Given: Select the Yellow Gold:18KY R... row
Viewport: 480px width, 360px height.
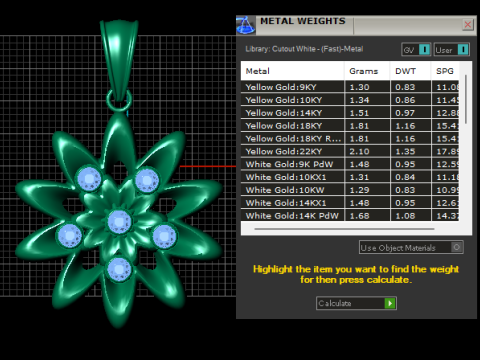Looking at the screenshot, I should [x=350, y=139].
